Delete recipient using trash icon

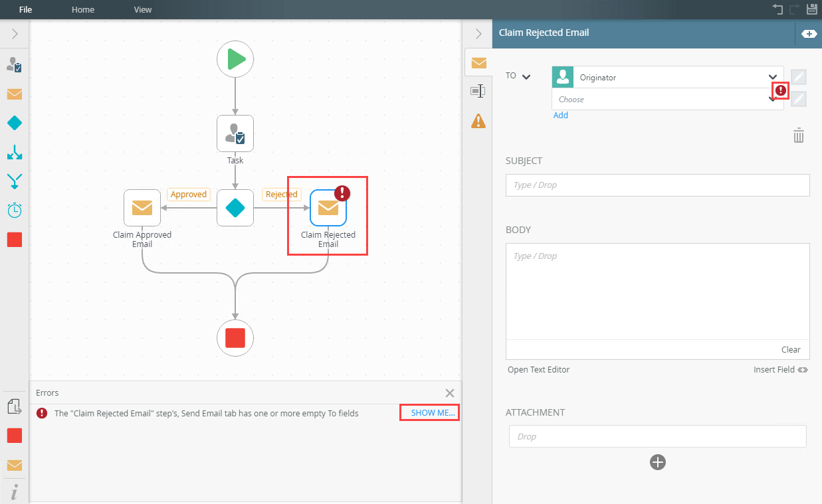point(799,136)
